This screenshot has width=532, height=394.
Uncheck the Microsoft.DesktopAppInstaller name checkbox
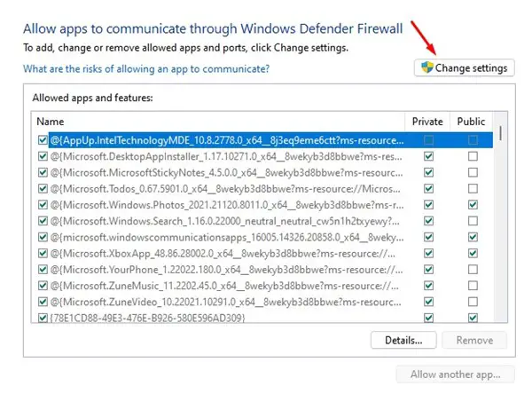click(43, 156)
